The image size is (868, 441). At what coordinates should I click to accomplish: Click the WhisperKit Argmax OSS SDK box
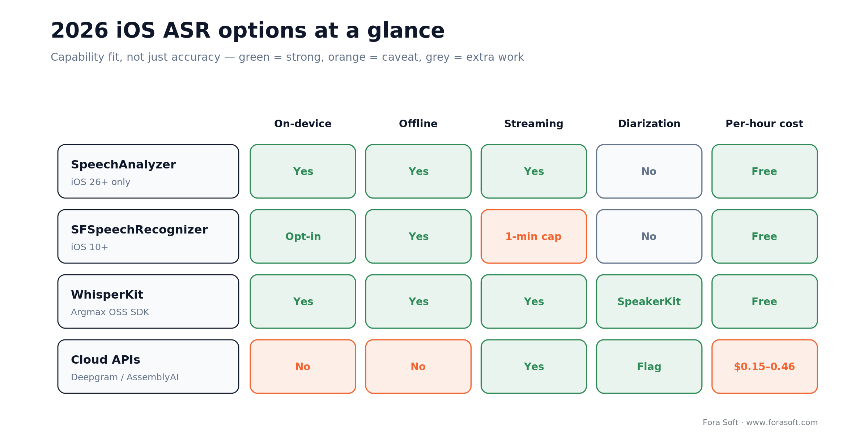(x=148, y=301)
